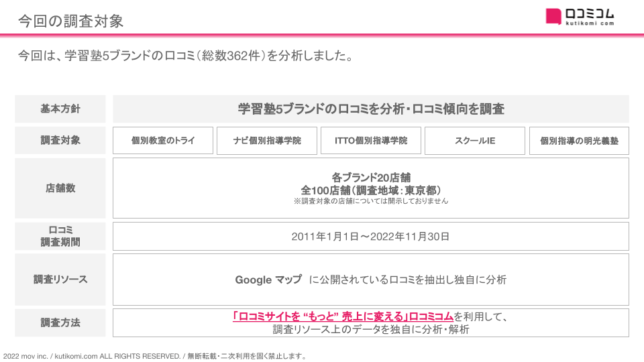Screen dimensions: 644x362
Task: Click the note ※調査対象の店舗については開示しておりません
Action: [x=371, y=201]
